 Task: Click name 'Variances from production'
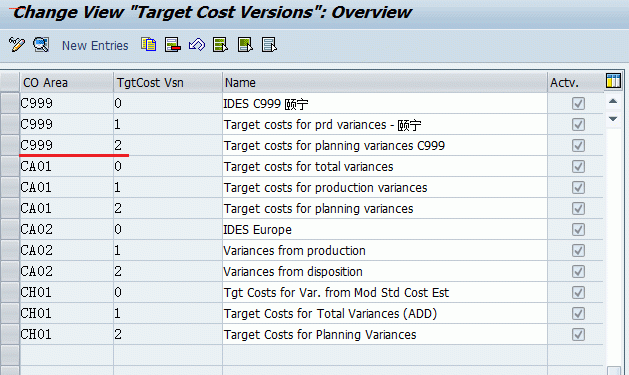384,250
